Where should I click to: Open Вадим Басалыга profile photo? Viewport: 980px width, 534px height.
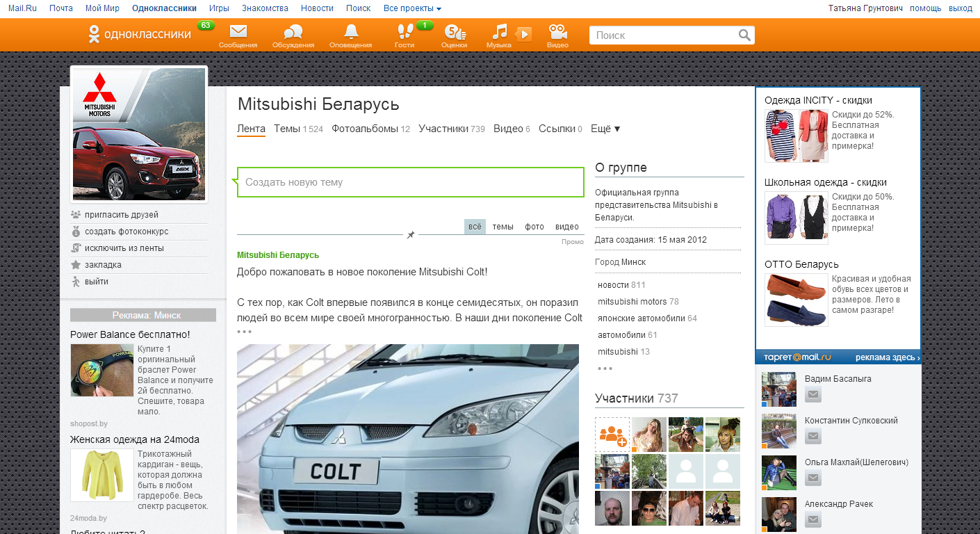(x=778, y=389)
